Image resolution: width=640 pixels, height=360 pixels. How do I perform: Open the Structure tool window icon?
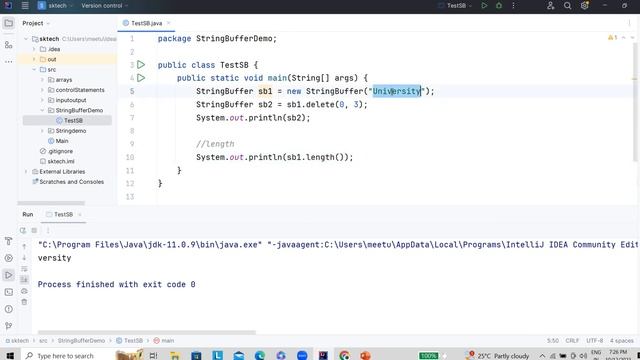(x=9, y=45)
